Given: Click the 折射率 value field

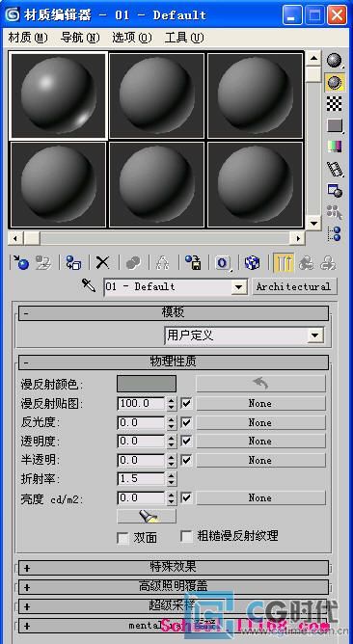Looking at the screenshot, I should point(142,479).
